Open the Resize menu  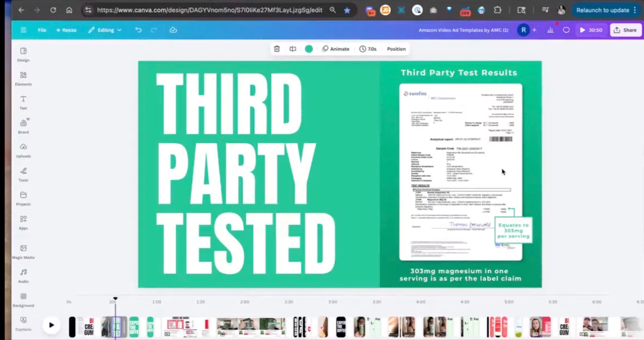click(66, 30)
